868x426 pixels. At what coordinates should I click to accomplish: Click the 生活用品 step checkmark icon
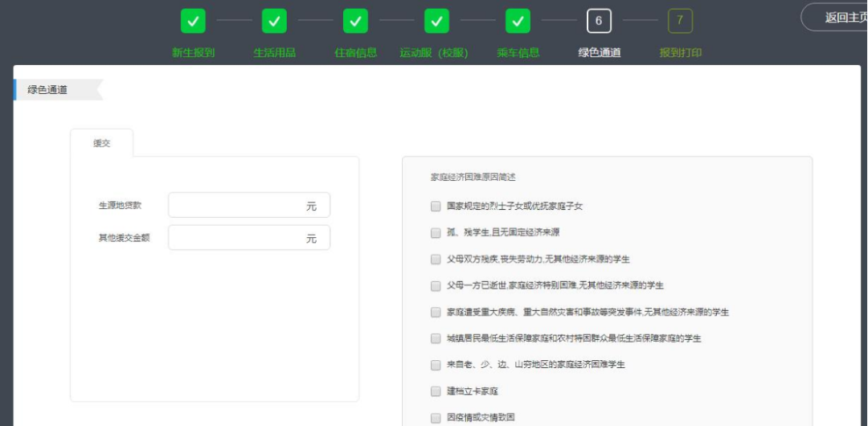coord(274,22)
